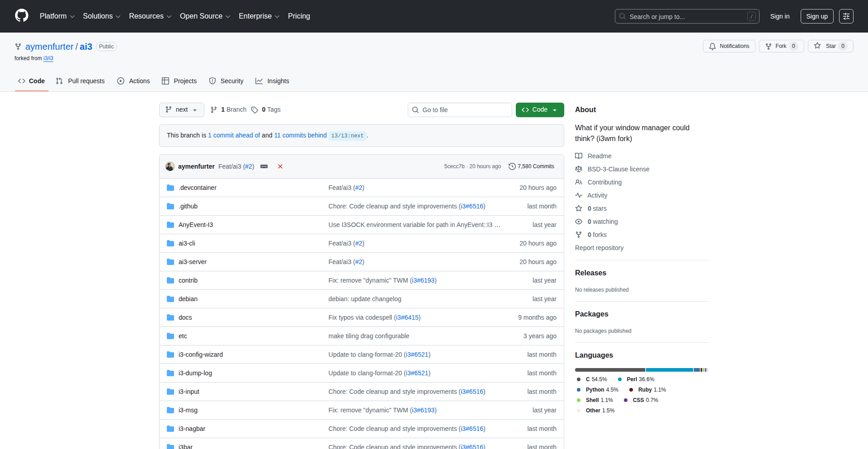Viewport: 868px width, 449px height.
Task: Switch to the Pull requests tab
Action: [x=80, y=81]
